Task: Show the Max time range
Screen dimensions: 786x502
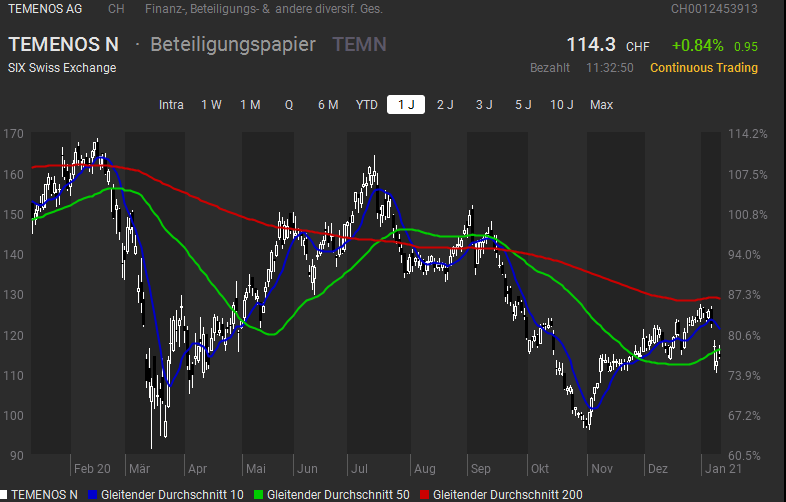Action: (x=602, y=105)
